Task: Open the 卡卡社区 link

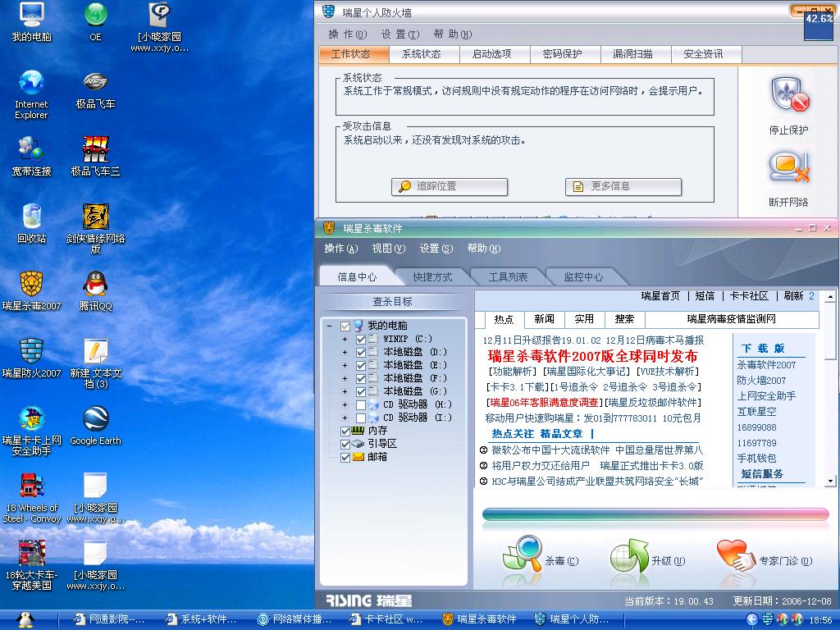Action: 749,296
